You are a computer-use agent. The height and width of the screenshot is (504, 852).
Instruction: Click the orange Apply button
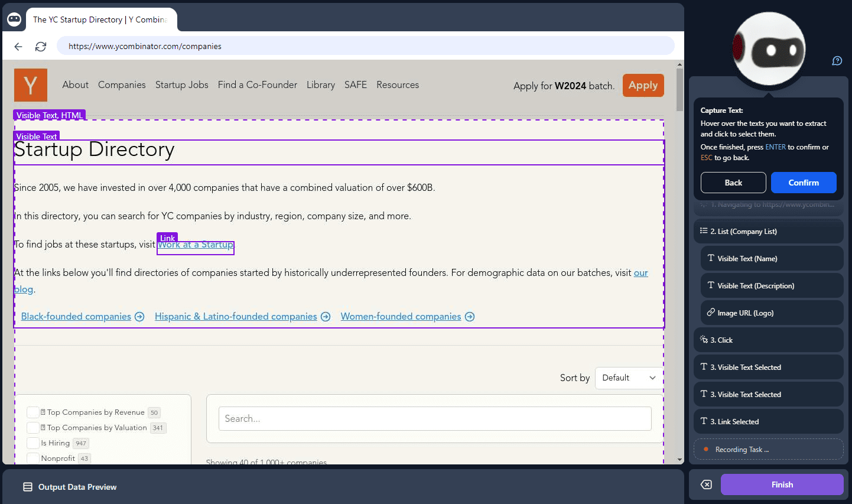coord(643,85)
